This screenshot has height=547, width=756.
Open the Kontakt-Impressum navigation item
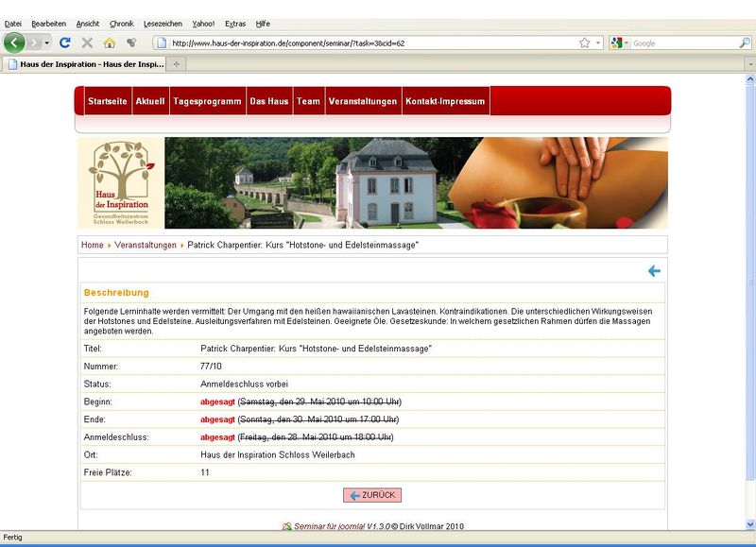click(444, 101)
